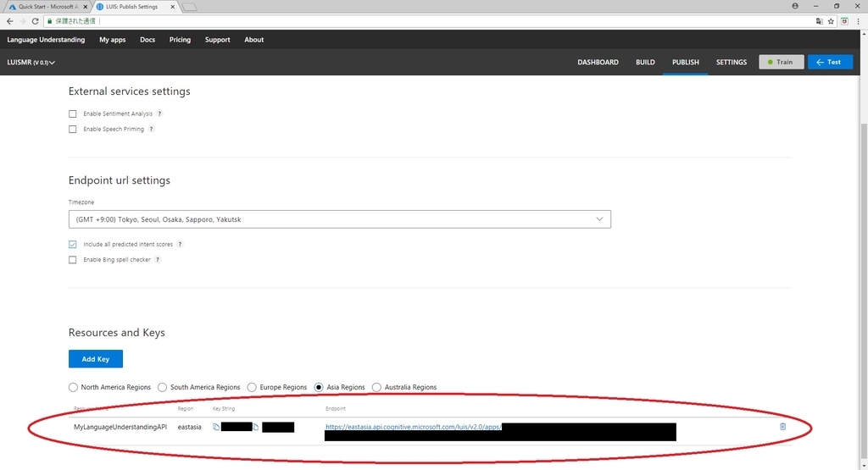Open Support in the top menu
Viewport: 868px width, 470px height.
tap(218, 40)
